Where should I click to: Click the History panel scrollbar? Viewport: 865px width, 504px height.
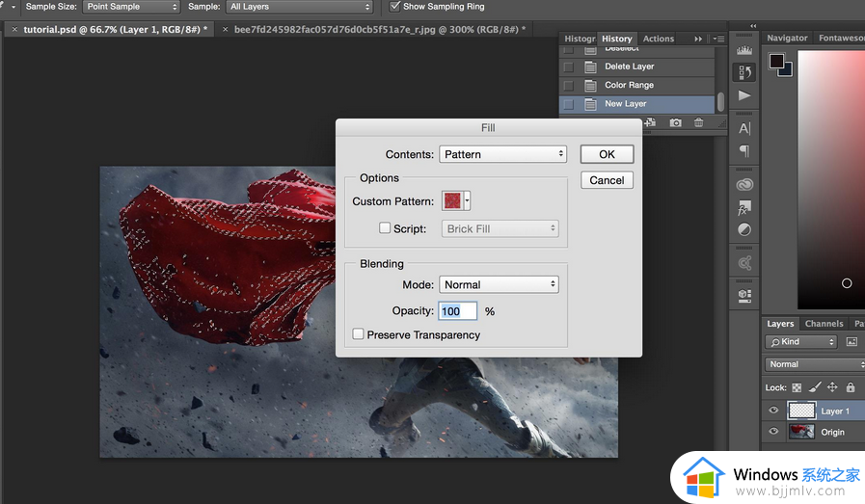(720, 102)
